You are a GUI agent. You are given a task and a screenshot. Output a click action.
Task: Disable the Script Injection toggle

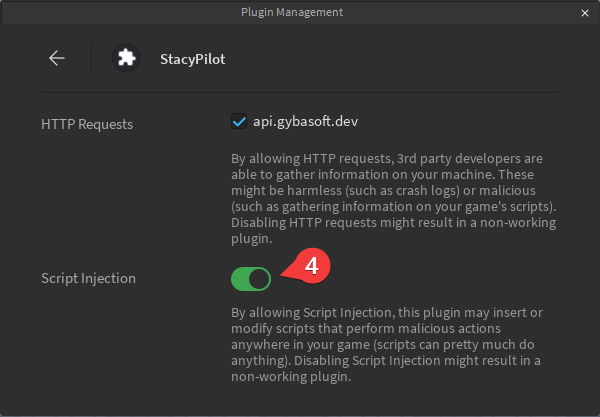tap(250, 278)
